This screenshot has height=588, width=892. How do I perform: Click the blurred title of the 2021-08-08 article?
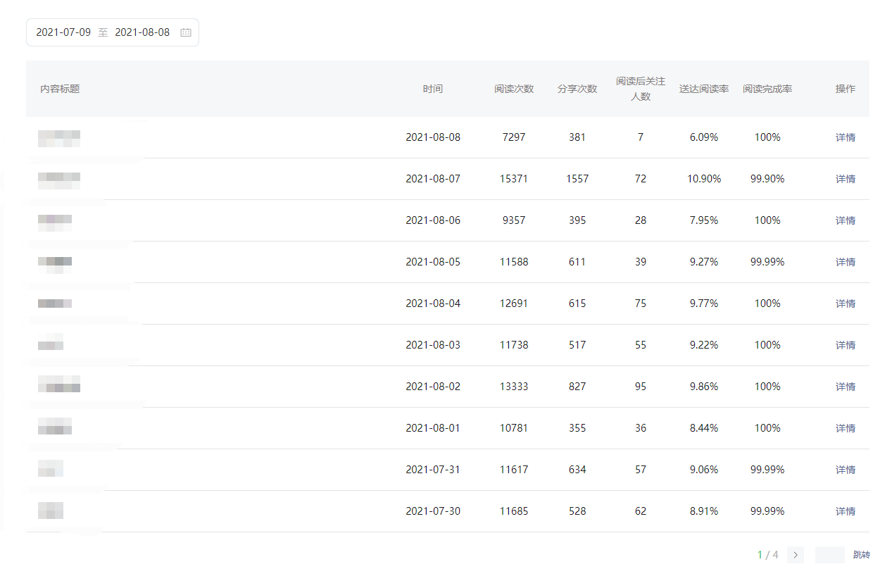point(59,138)
